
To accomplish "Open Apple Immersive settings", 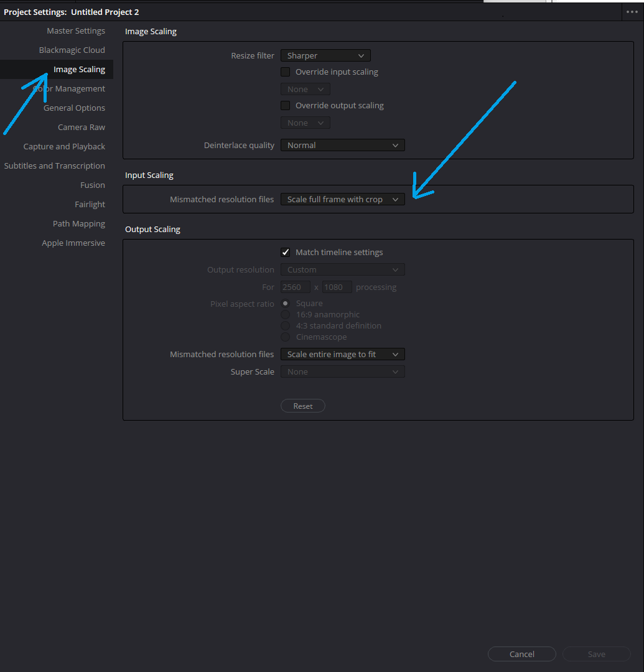I will tap(73, 243).
